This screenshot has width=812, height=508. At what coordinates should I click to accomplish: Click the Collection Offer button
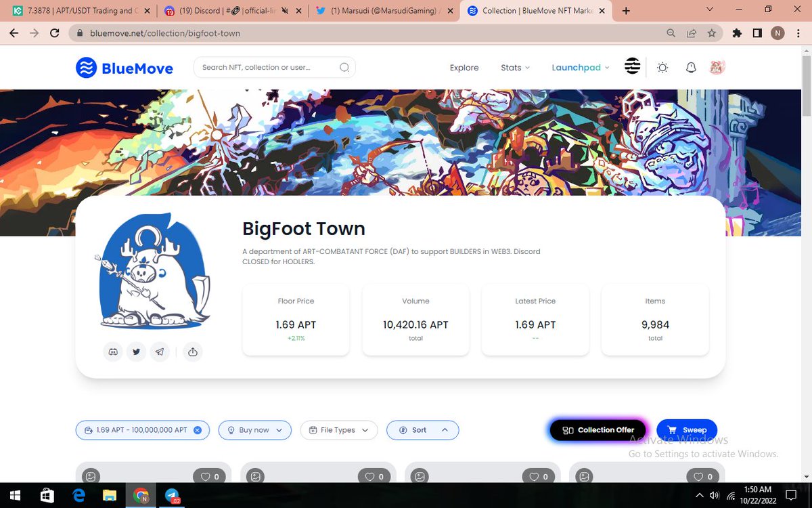coord(598,430)
